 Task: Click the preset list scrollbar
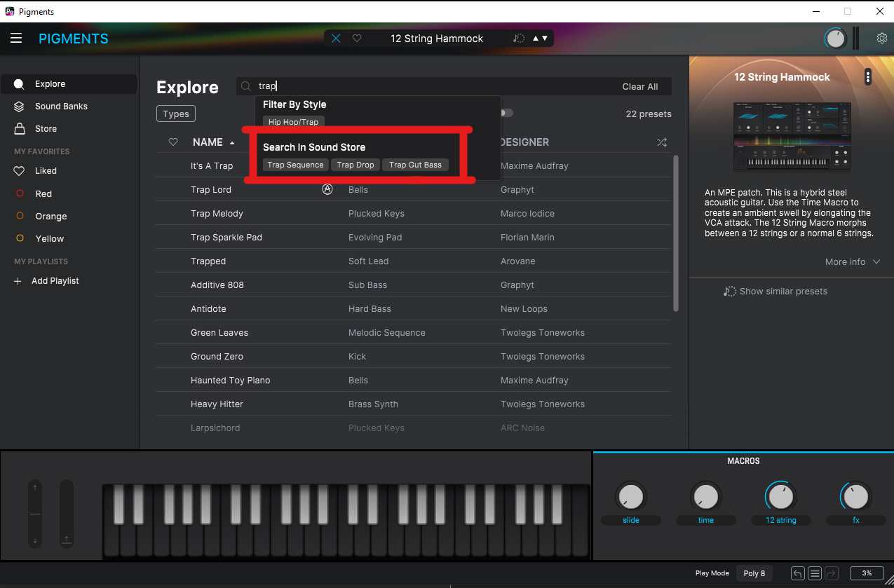point(676,233)
